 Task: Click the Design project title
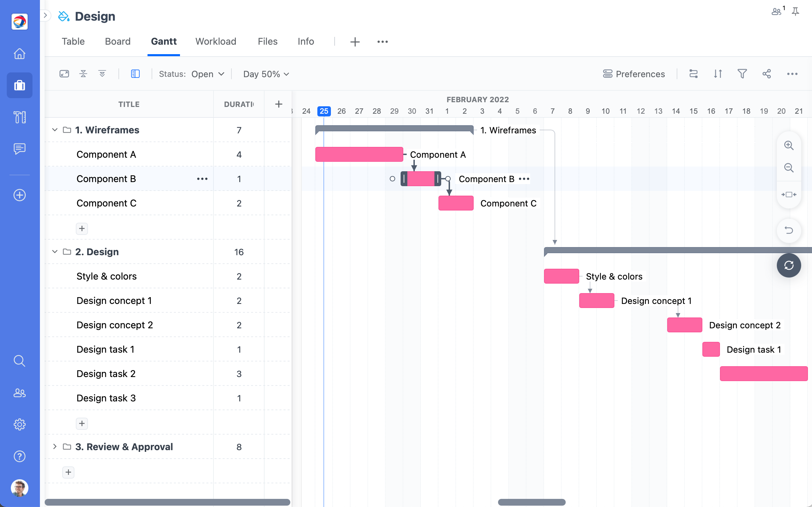[x=95, y=16]
